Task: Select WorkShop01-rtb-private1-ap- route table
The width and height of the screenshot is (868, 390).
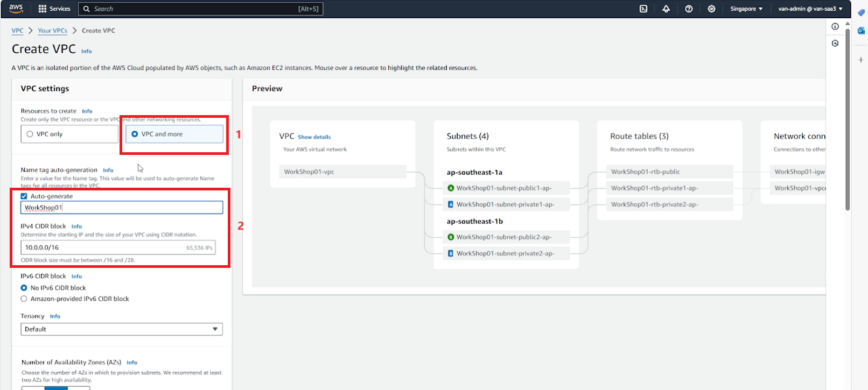Action: tap(670, 188)
